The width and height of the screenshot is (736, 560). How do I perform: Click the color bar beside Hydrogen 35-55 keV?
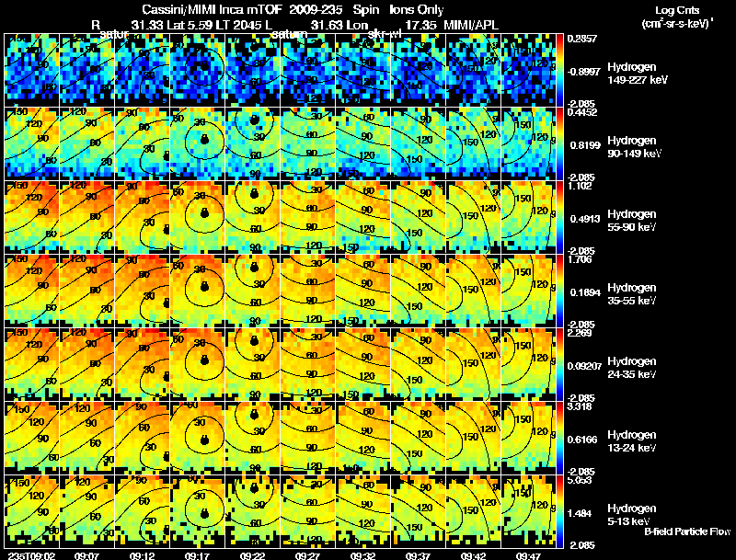(x=560, y=291)
